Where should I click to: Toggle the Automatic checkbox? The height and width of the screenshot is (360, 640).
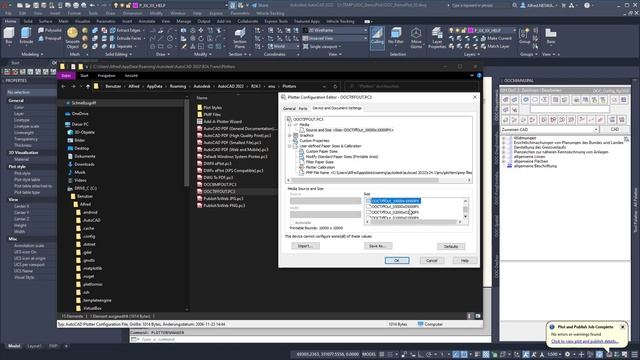coord(292,223)
